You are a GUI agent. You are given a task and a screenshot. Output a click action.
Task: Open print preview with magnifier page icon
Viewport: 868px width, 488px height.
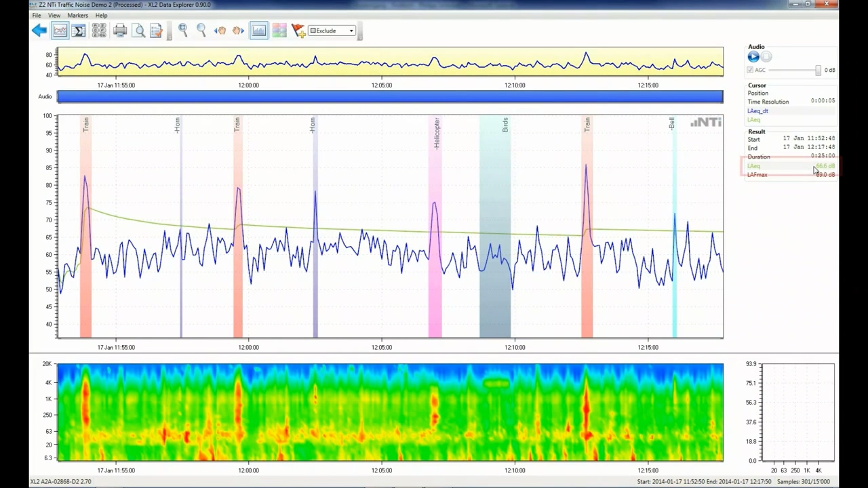(138, 30)
